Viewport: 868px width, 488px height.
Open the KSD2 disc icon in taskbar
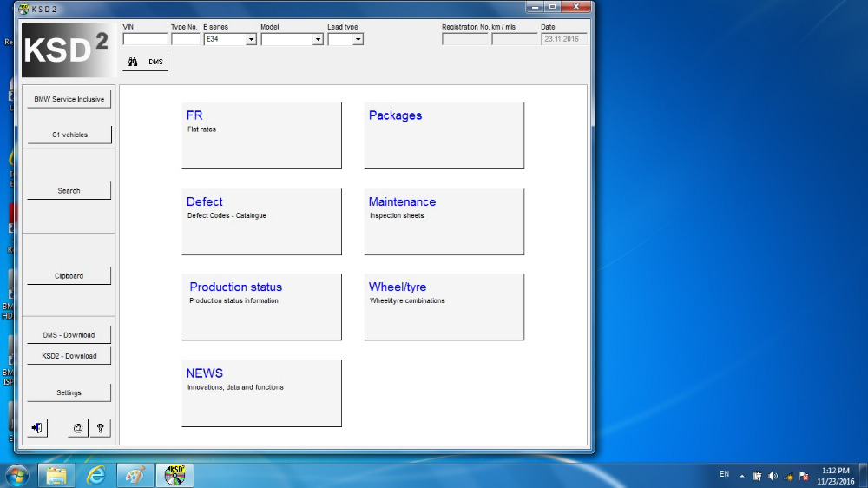175,475
